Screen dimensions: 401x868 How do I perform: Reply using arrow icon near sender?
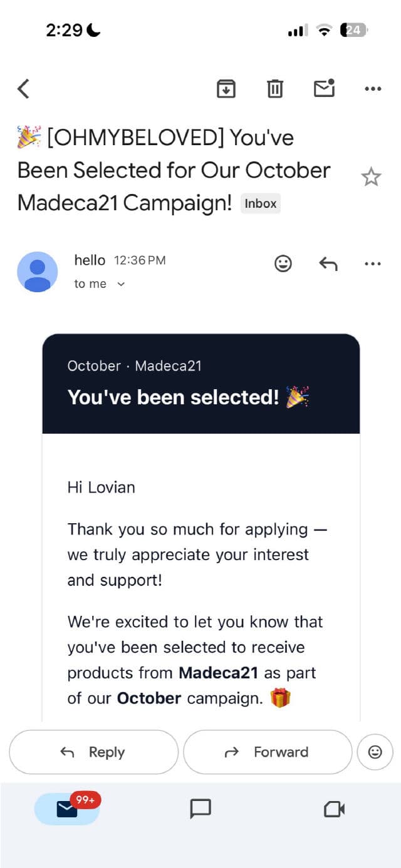328,264
